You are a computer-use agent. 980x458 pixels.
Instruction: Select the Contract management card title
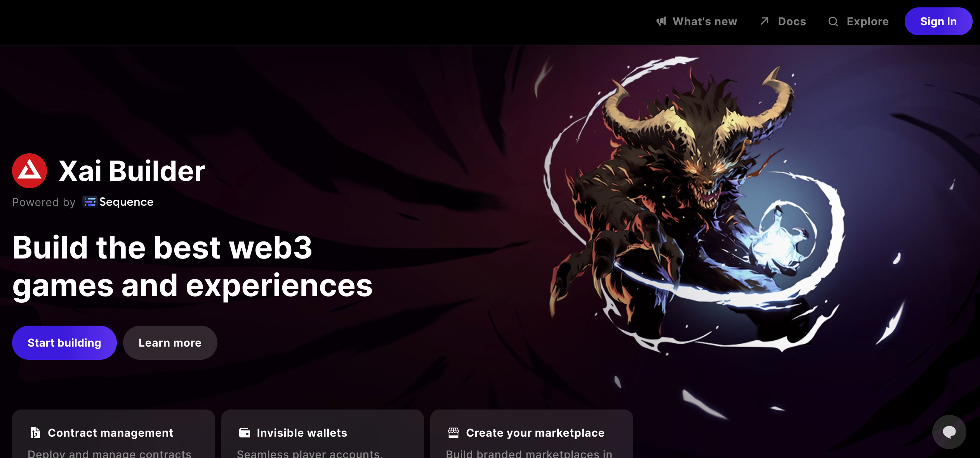click(x=110, y=433)
